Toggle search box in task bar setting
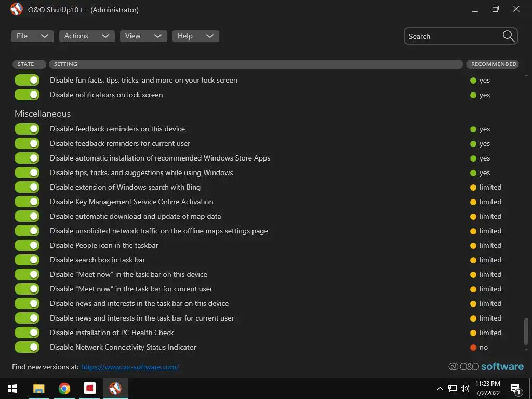The height and width of the screenshot is (399, 532). coord(27,260)
